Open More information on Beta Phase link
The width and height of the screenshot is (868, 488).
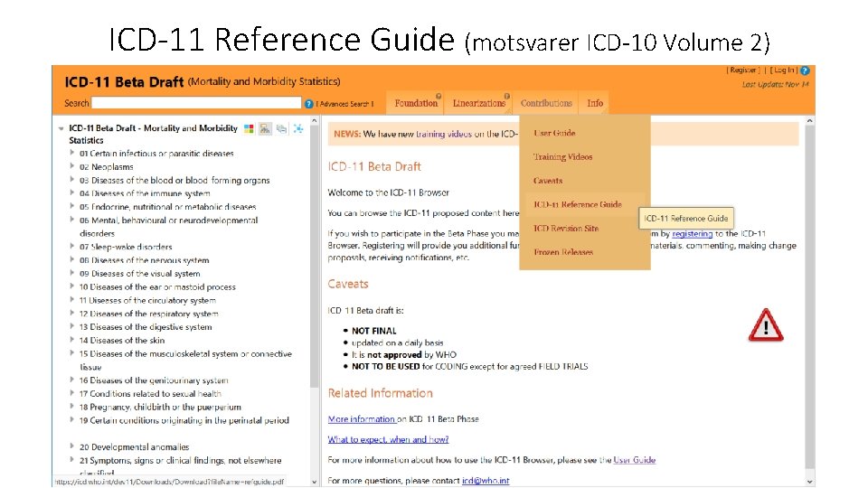tap(362, 418)
